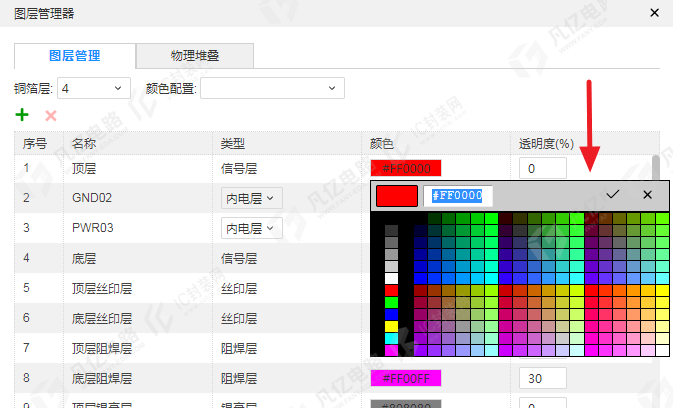Confirm color with the checkmark icon
Viewport: 673px width, 408px height.
pyautogui.click(x=612, y=195)
